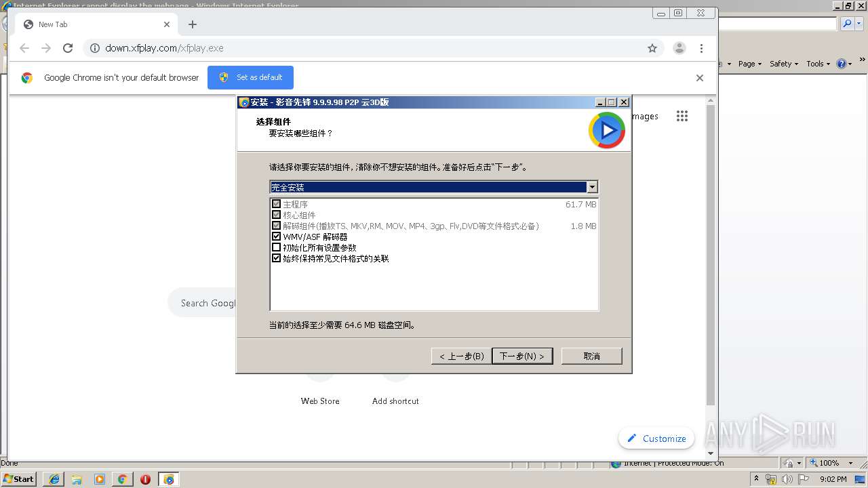Click the red Opera taskbar icon
Screen dimensions: 868x488
[x=146, y=479]
